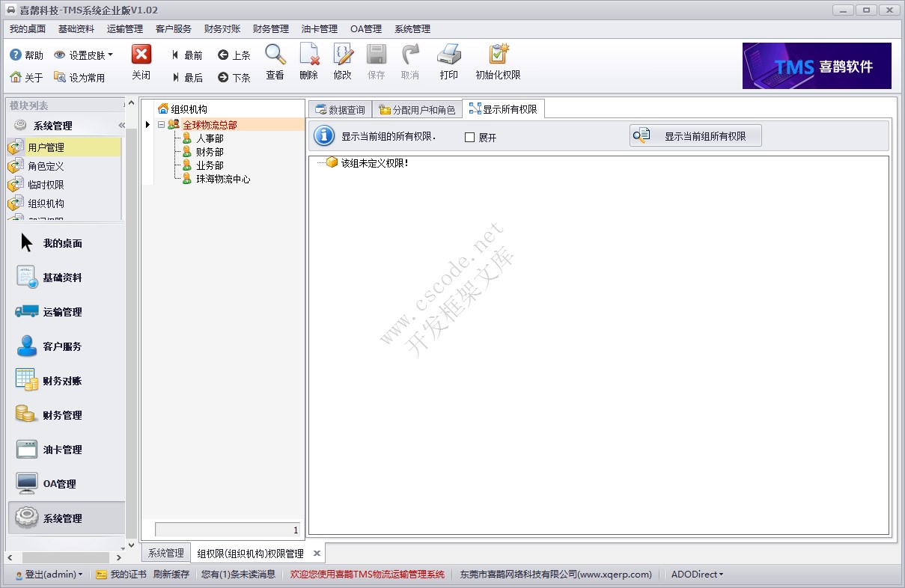This screenshot has width=905, height=588.
Task: Switch to 系统管理 bottom tab
Action: point(165,554)
